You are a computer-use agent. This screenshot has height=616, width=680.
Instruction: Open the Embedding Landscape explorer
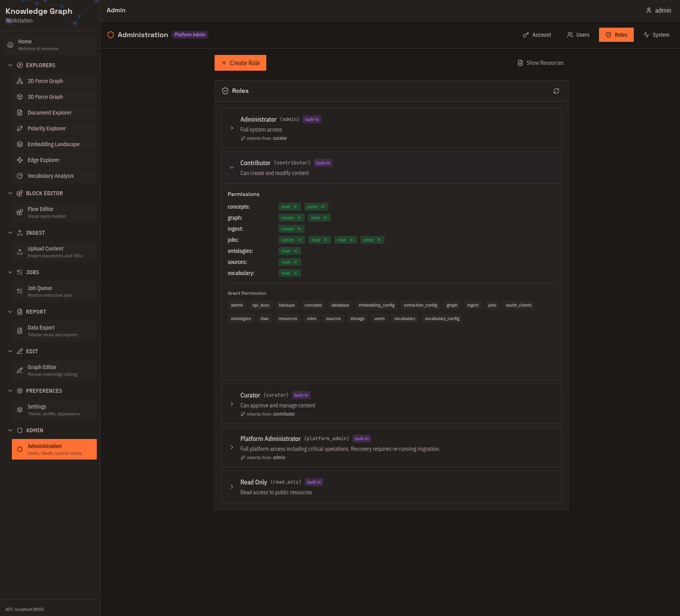[x=53, y=144]
